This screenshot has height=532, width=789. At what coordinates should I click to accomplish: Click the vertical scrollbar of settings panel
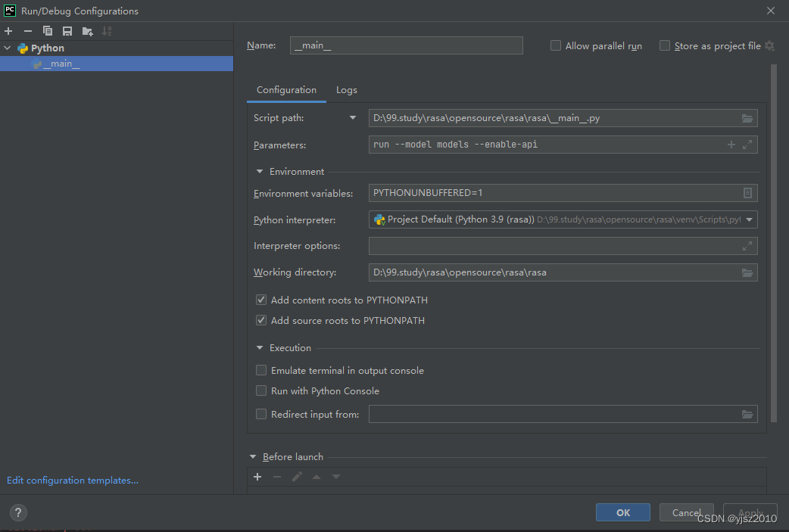click(x=774, y=244)
